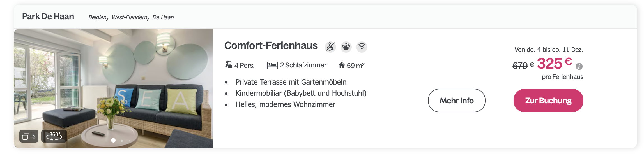Select the West-Flandern location link
Screen dimensions: 644x154
[130, 17]
